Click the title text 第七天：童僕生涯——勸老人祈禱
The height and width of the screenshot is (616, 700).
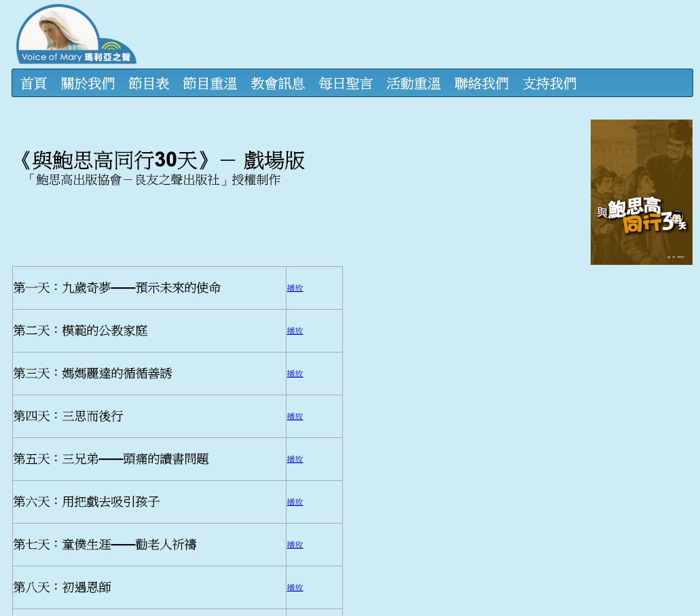pyautogui.click(x=105, y=545)
